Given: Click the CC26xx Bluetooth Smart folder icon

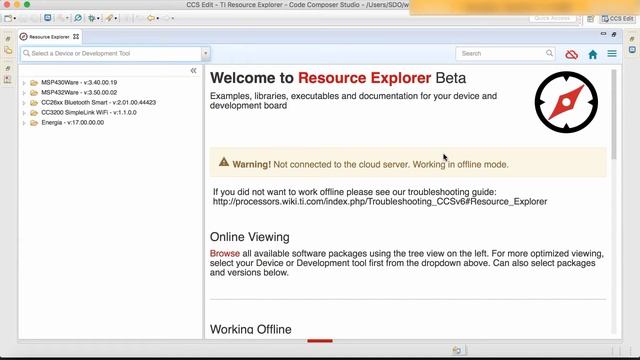Looking at the screenshot, I should coord(34,103).
